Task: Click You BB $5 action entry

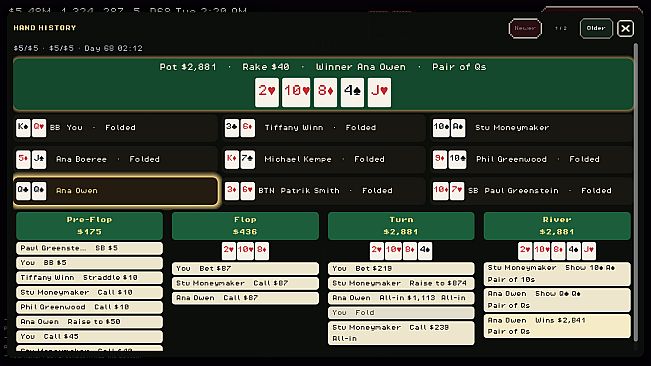Action: 89,263
